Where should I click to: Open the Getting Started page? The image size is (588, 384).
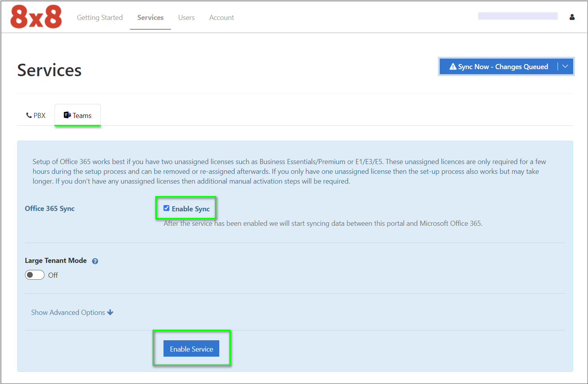pyautogui.click(x=100, y=18)
